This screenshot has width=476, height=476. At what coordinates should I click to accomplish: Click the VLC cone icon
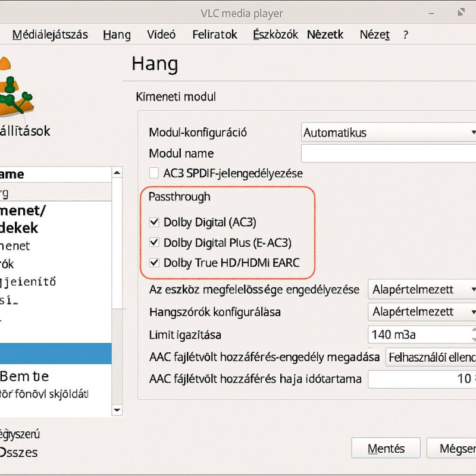13,88
